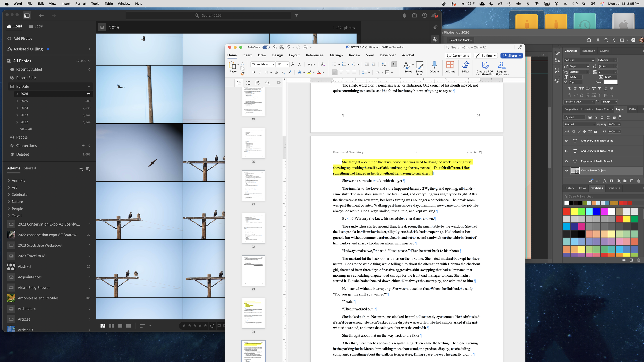Open Dictate in Word ribbon
644x362 pixels.
point(434,67)
